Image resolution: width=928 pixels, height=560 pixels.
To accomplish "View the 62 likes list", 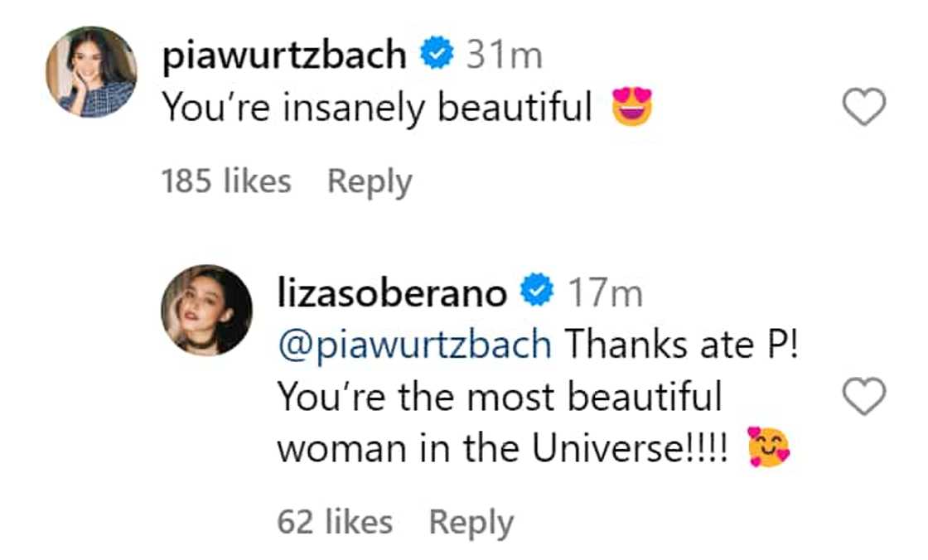I will pyautogui.click(x=335, y=522).
